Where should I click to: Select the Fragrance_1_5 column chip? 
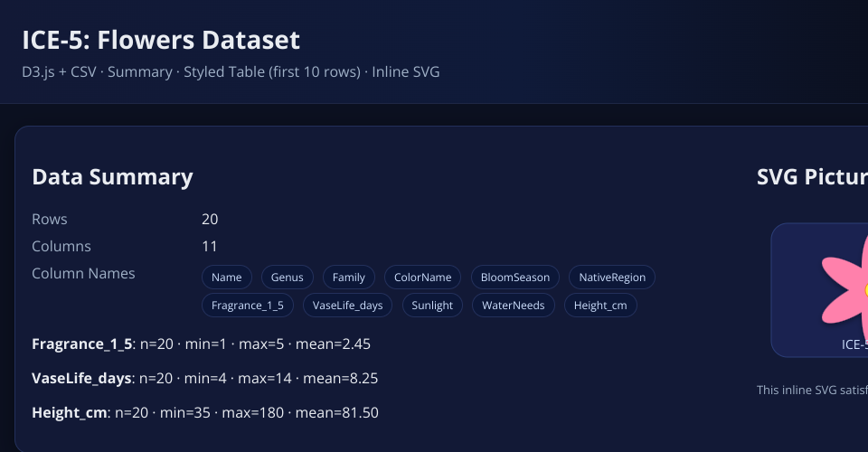point(248,306)
